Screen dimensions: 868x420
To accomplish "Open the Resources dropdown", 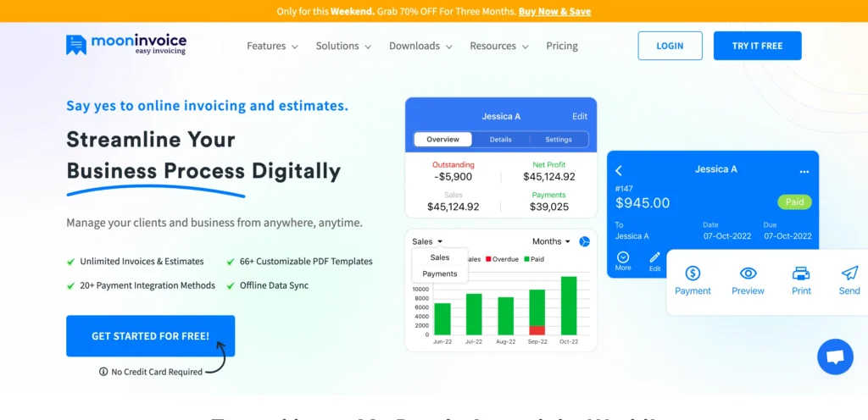I will pyautogui.click(x=498, y=46).
